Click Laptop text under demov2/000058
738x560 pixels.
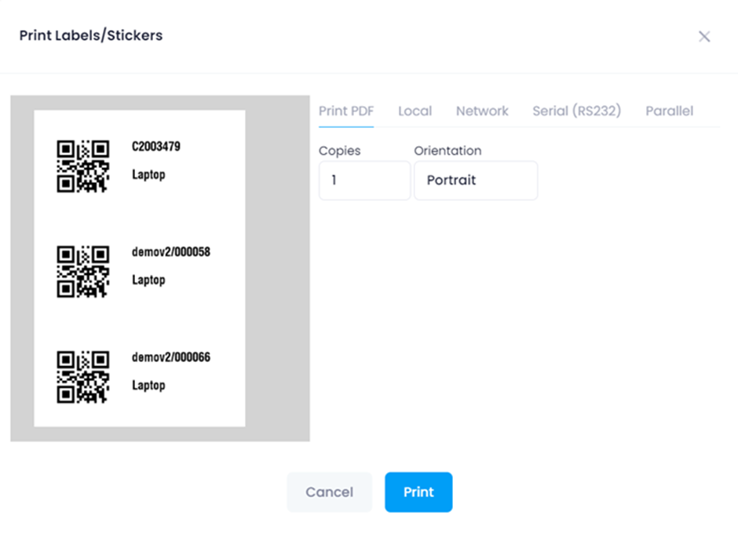point(148,280)
